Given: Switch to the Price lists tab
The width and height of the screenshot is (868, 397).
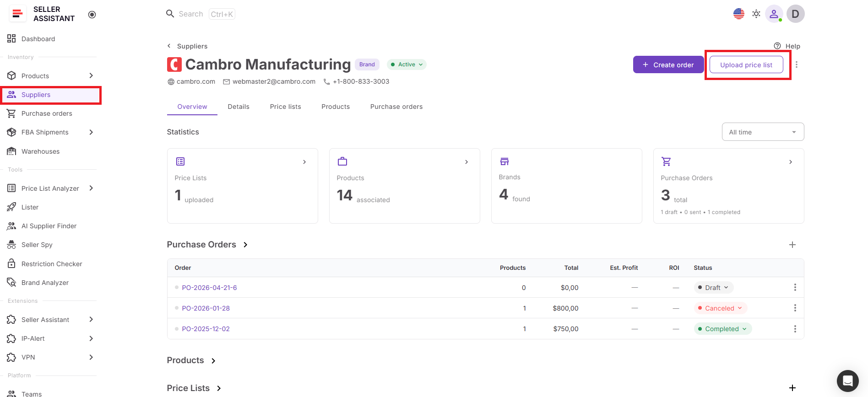Looking at the screenshot, I should coord(286,107).
